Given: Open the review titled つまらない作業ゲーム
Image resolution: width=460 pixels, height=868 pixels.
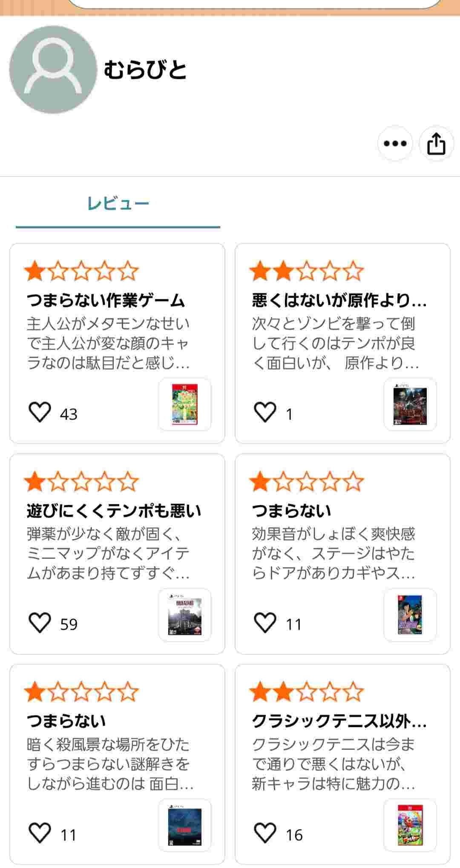Looking at the screenshot, I should pos(106,301).
